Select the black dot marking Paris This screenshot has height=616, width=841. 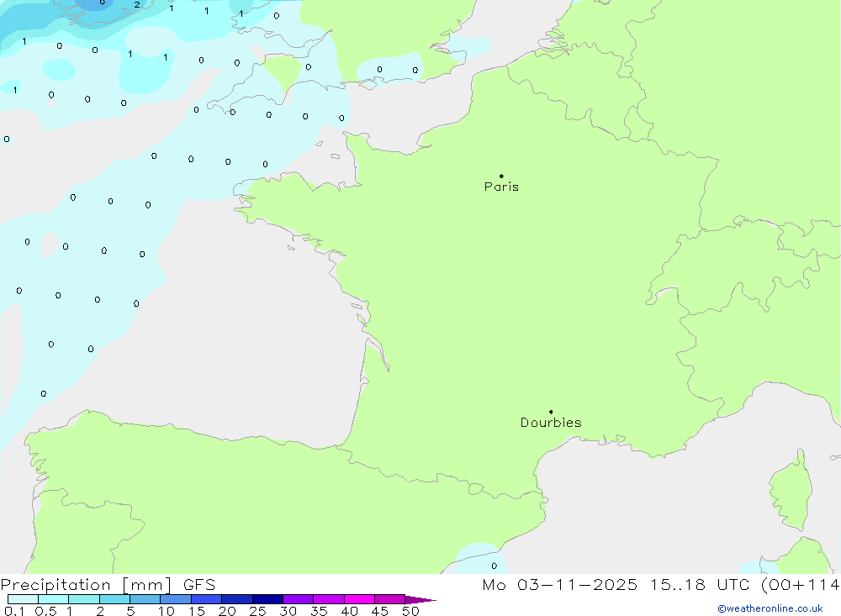coord(501,176)
